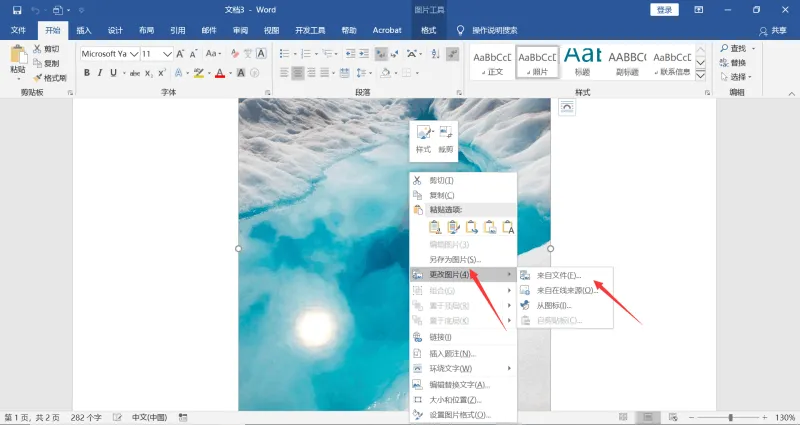Click the zoom slider handle
The width and height of the screenshot is (800, 425).
(x=731, y=417)
